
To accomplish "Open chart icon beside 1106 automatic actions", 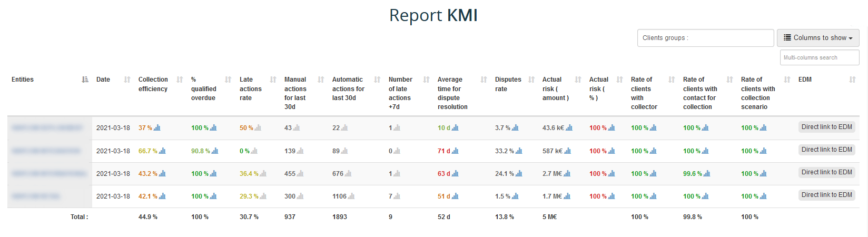I will (351, 196).
